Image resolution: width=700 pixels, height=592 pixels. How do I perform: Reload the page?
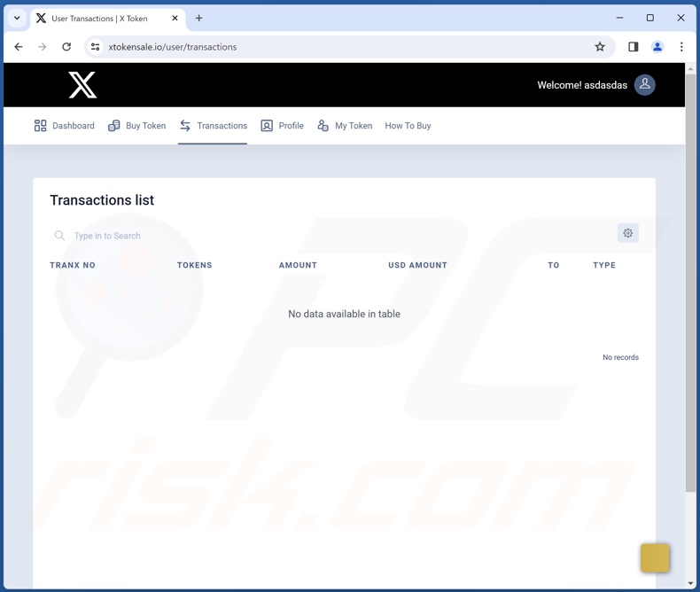coord(66,47)
